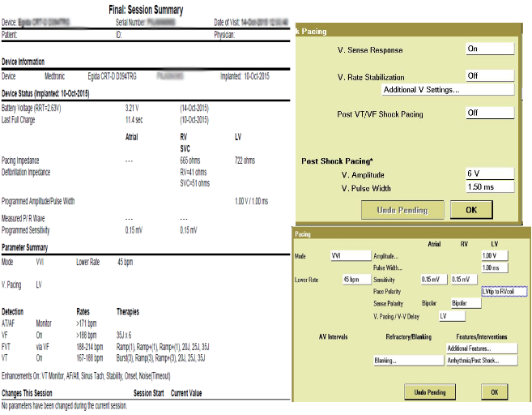Select the LV Amplitude 1.00 V field
532x415 pixels.
pyautogui.click(x=494, y=255)
